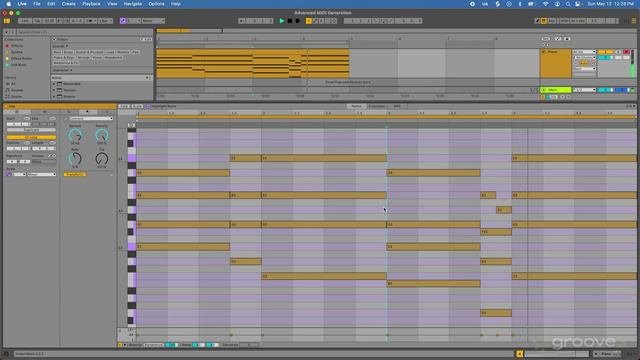Switch to the Envelopes tab
640x360 pixels.
tap(377, 106)
